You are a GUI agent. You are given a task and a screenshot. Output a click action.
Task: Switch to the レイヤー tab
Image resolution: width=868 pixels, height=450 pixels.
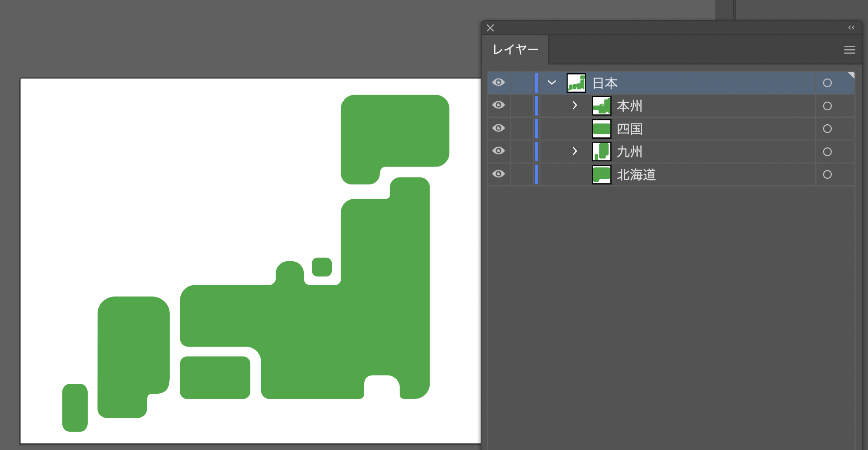click(516, 49)
